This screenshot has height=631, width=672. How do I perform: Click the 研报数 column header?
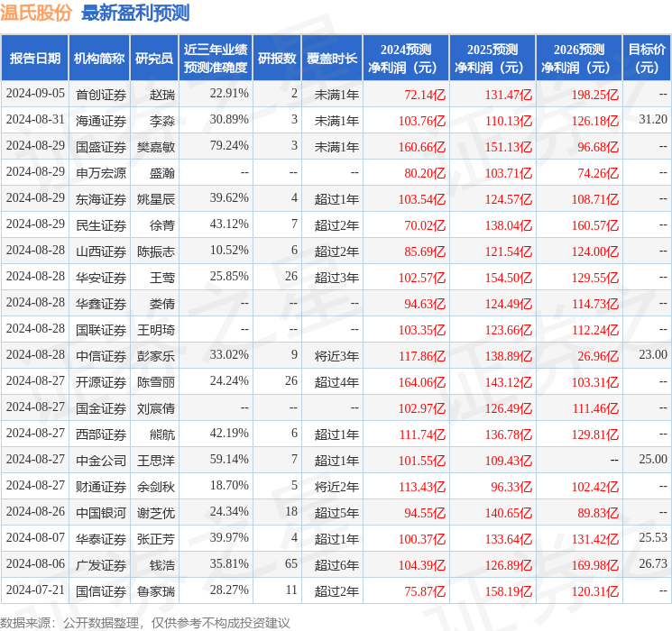coord(277,59)
